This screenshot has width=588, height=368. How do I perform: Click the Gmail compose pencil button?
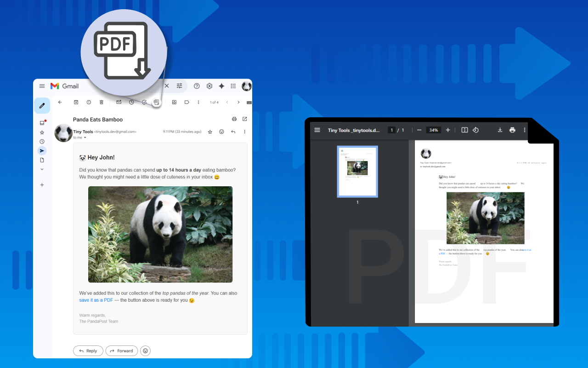pyautogui.click(x=42, y=106)
